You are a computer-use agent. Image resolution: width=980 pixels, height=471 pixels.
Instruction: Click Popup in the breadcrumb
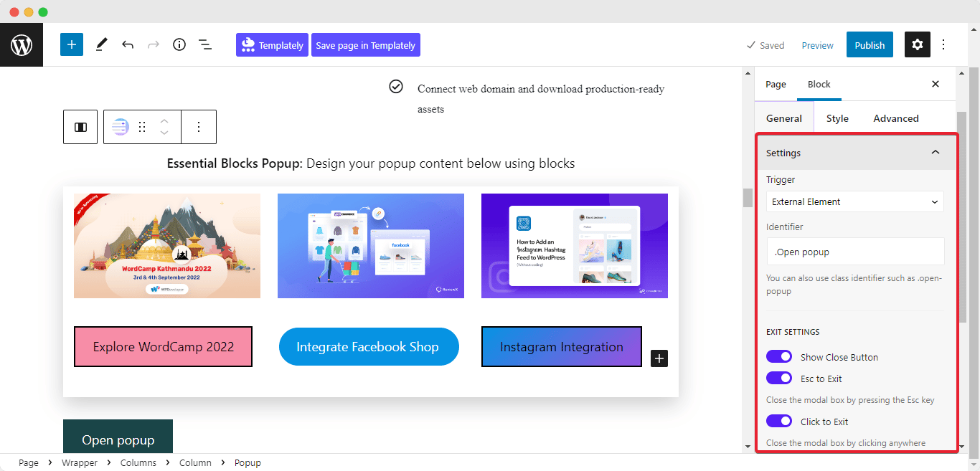(x=248, y=462)
